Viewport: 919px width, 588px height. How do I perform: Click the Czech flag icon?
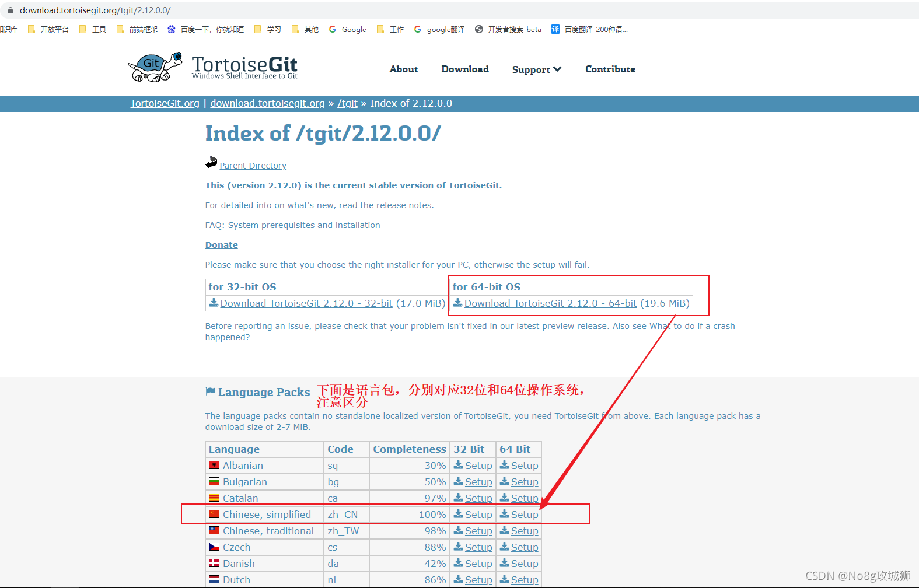(214, 547)
